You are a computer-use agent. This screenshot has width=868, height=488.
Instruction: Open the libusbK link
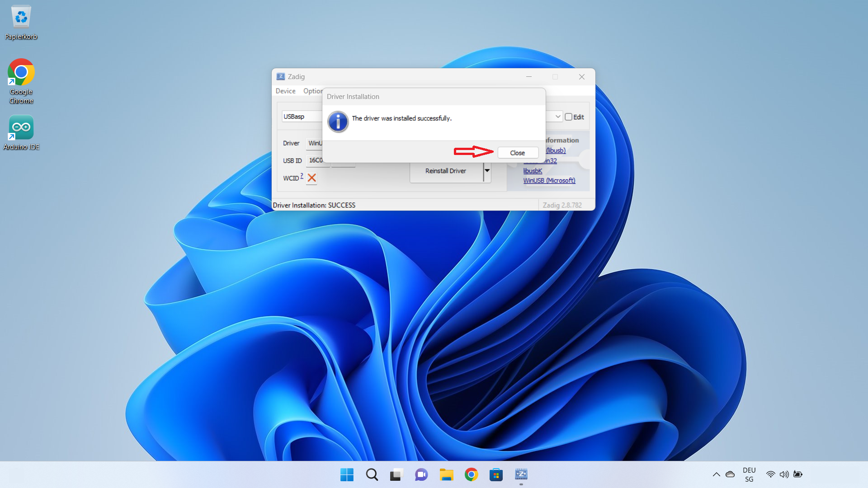tap(532, 171)
